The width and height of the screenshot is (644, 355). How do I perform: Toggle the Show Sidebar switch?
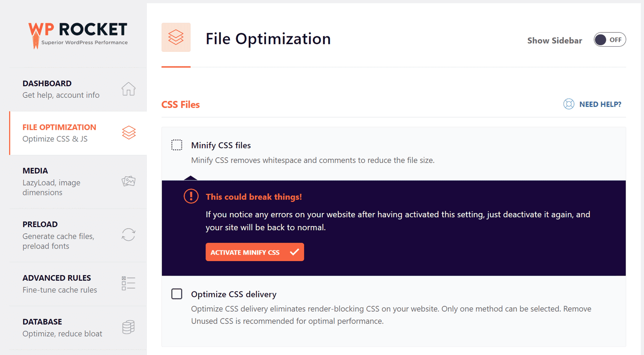[610, 40]
